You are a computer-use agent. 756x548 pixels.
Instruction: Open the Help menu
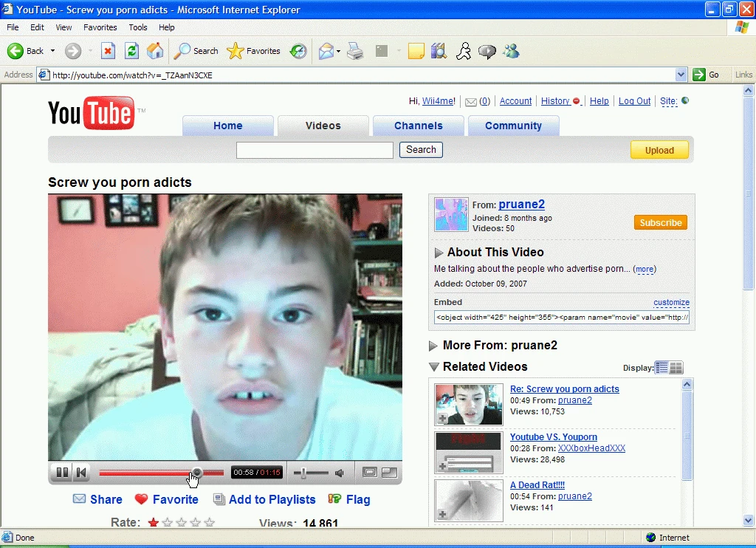pos(167,27)
